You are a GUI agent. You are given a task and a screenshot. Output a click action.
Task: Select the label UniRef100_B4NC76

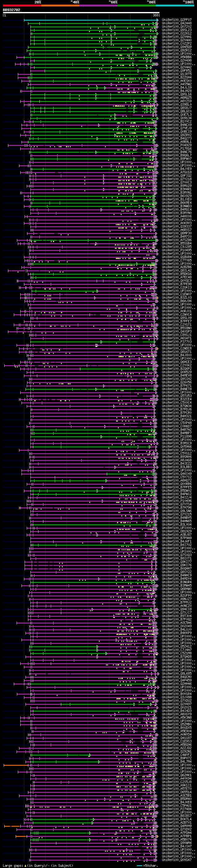pos(176,151)
